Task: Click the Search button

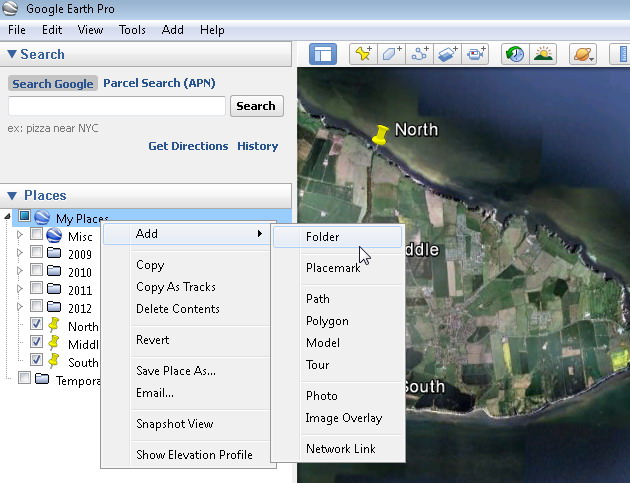Action: point(257,106)
